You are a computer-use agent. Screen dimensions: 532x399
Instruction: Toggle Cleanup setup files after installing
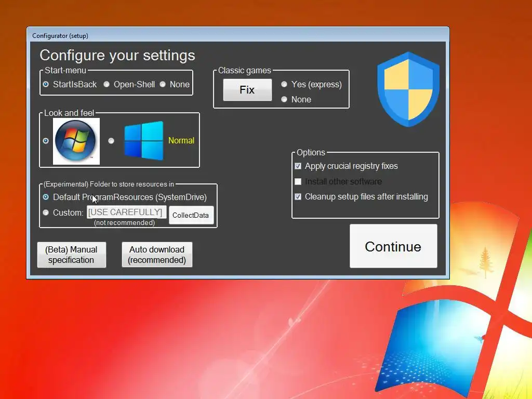click(298, 197)
